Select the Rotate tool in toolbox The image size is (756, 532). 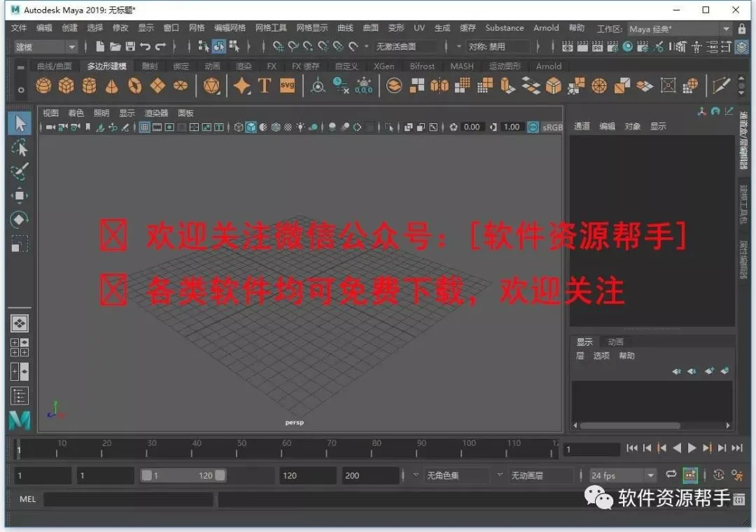coord(20,220)
